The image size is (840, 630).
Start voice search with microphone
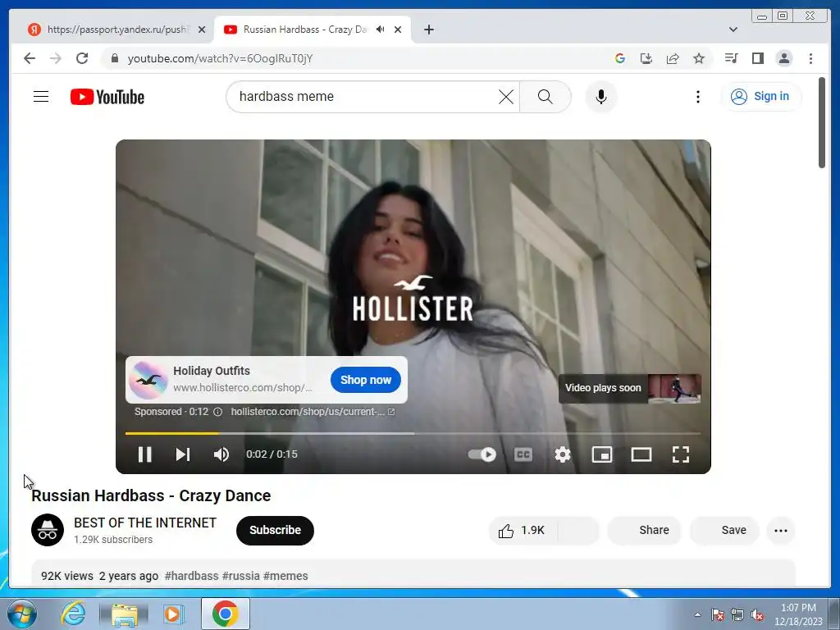[601, 97]
